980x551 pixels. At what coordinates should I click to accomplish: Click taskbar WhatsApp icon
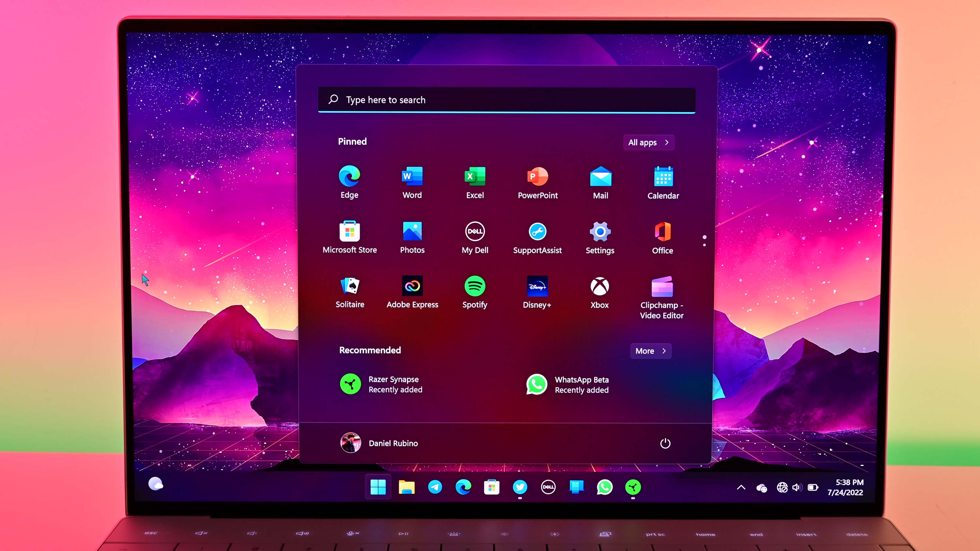coord(605,487)
